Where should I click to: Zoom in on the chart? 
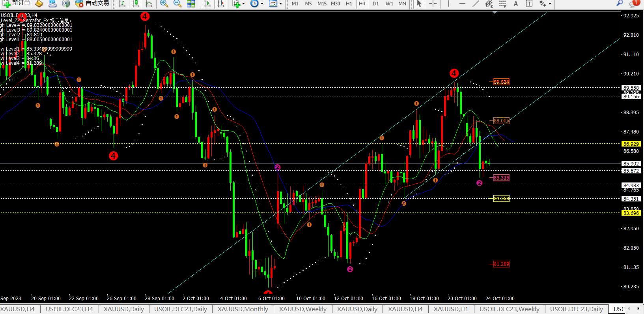coord(164,4)
